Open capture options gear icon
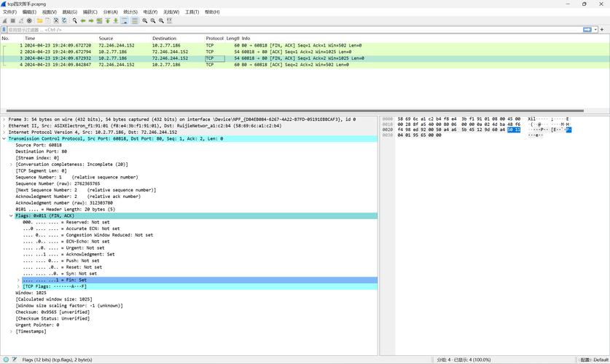Image resolution: width=610 pixels, height=364 pixels. coord(29,20)
